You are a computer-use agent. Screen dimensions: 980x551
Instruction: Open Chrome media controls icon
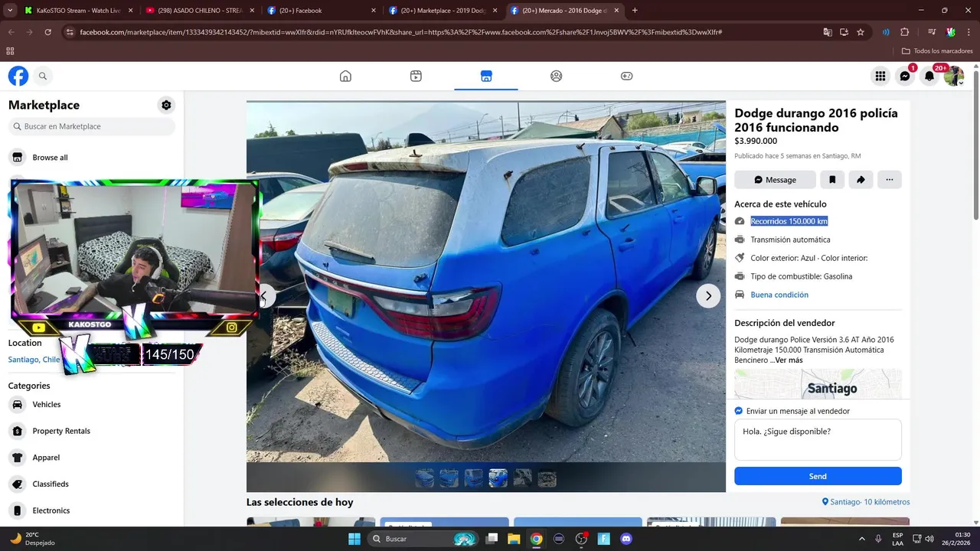click(932, 32)
